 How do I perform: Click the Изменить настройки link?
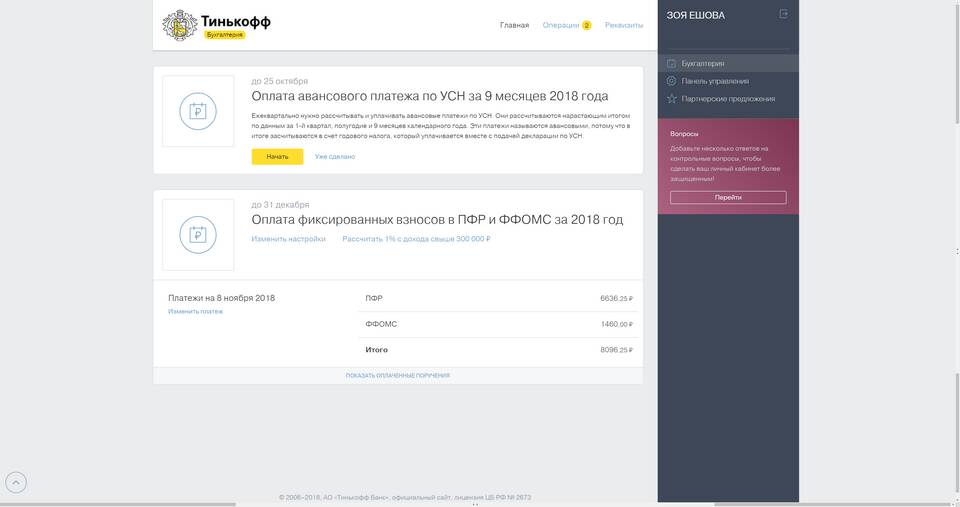coord(288,239)
